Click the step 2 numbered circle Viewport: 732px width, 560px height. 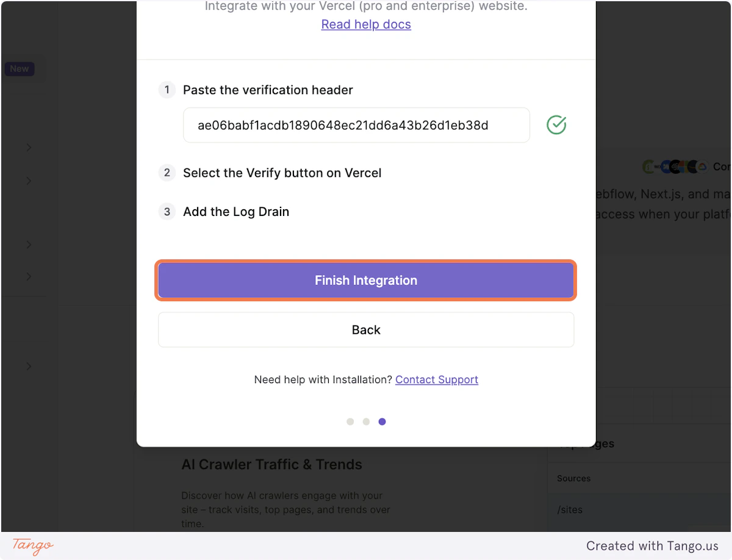(x=167, y=173)
